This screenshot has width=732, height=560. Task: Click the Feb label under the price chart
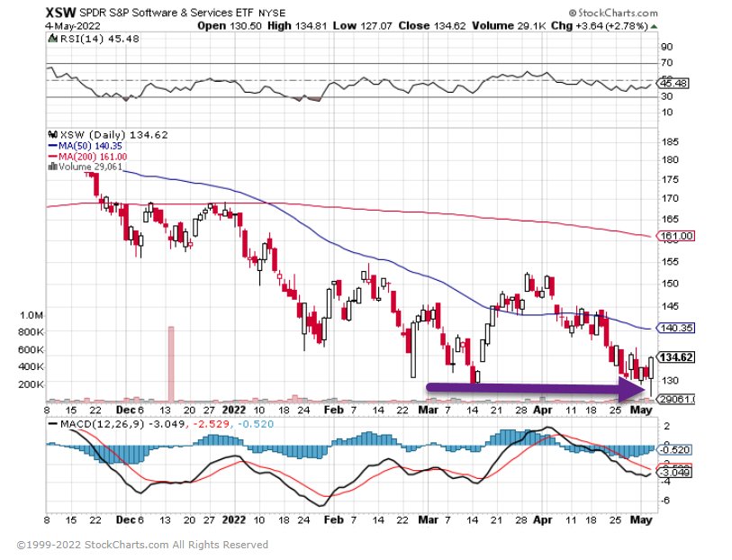334,411
